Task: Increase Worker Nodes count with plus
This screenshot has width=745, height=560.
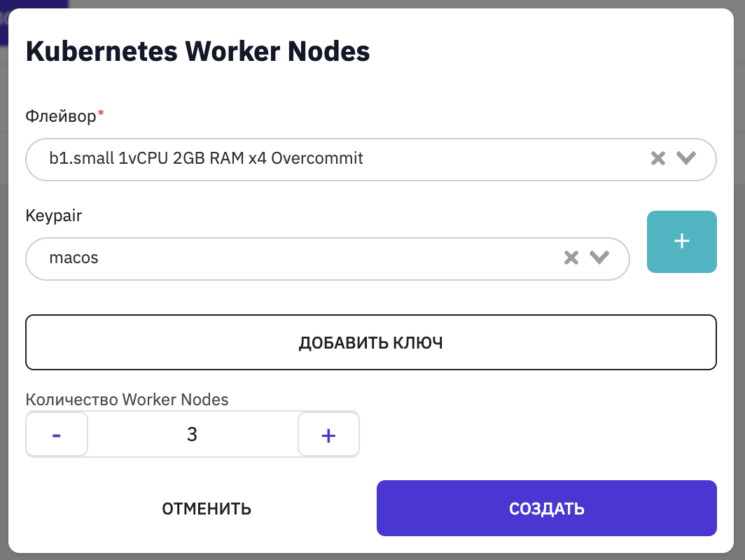Action: [328, 435]
